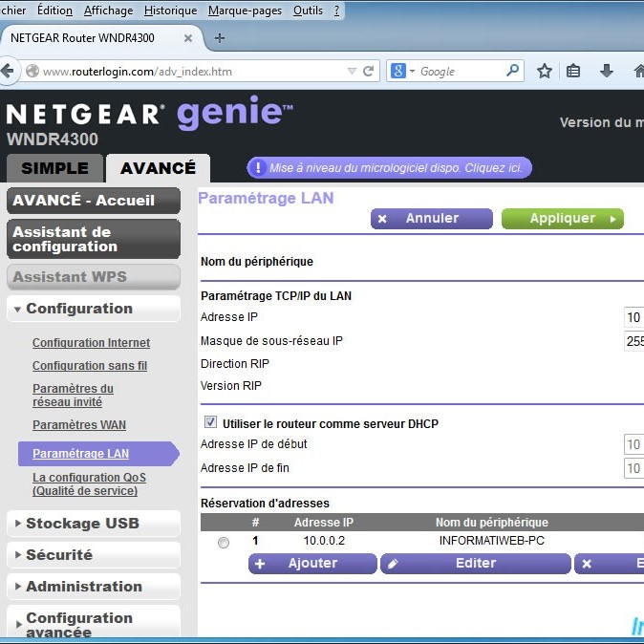Screen dimensions: 644x644
Task: Launch Assistant de configuration
Action: pyautogui.click(x=94, y=239)
